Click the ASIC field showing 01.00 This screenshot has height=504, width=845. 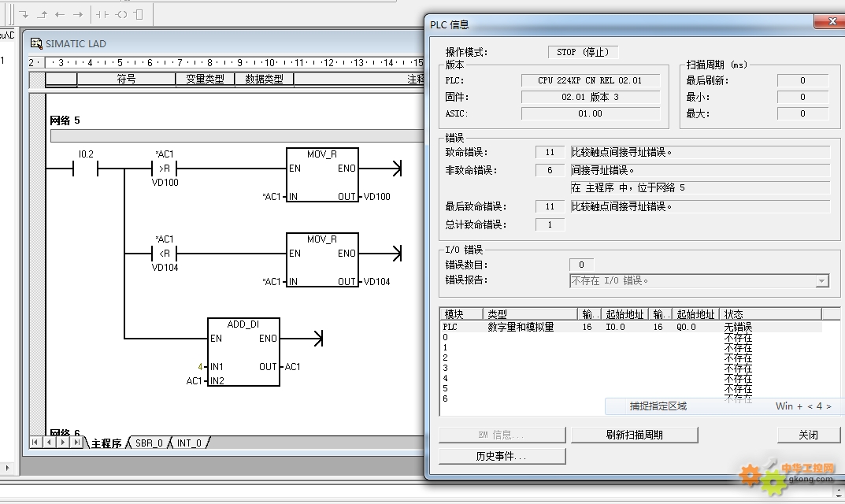[590, 113]
